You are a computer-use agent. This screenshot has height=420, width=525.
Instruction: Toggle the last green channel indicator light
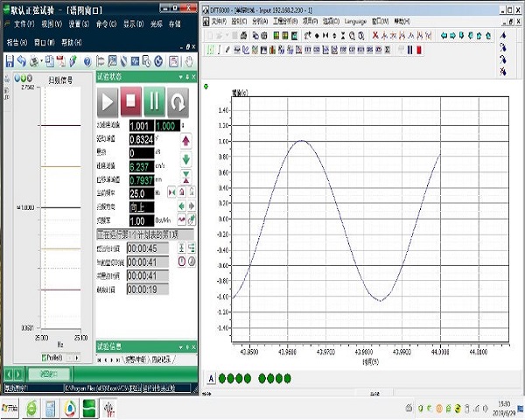(x=286, y=378)
